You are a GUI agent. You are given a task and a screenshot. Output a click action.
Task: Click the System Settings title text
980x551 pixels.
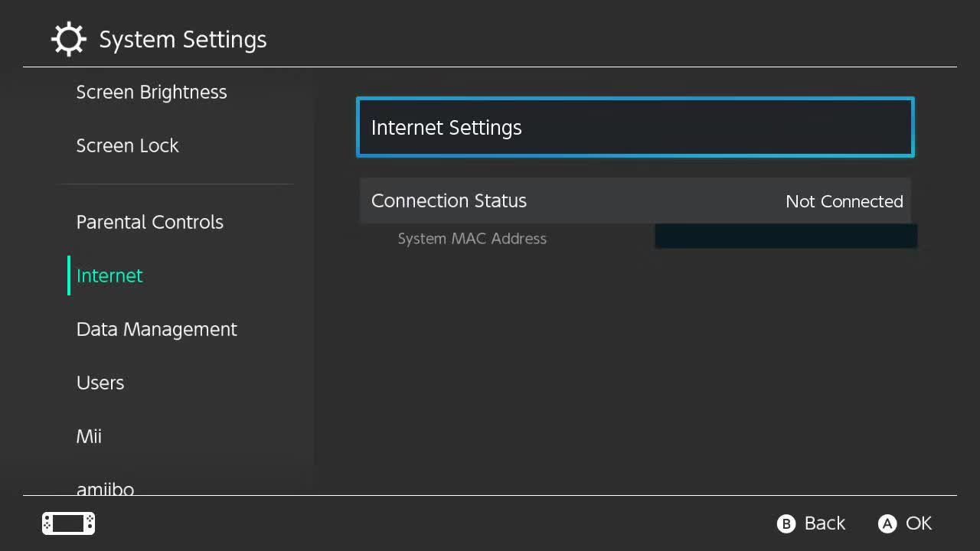183,40
